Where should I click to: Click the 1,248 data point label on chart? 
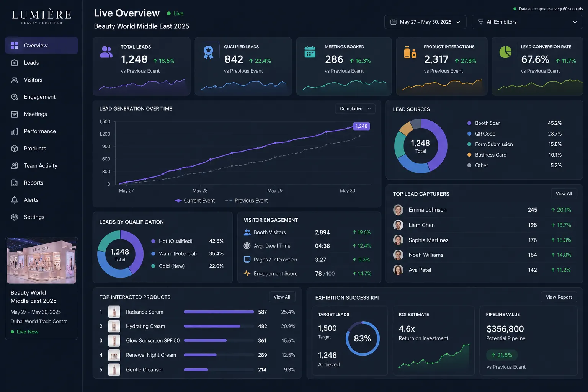[x=361, y=126]
